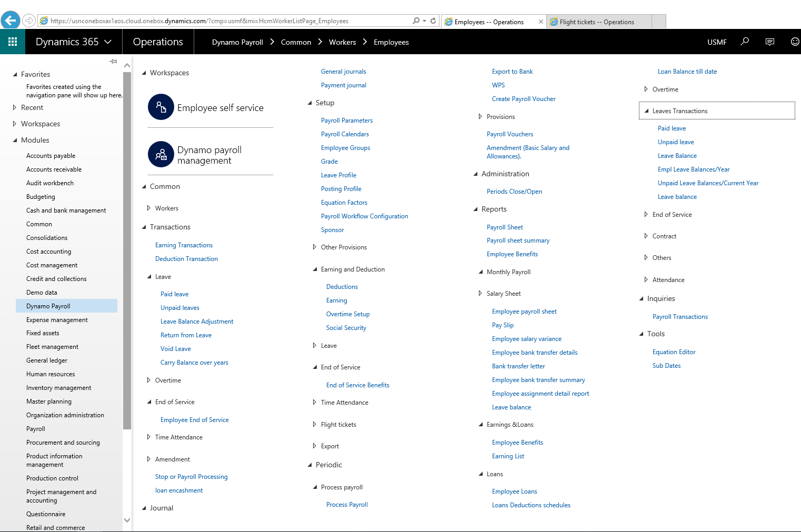
Task: Open the Social Security link
Action: [x=346, y=328]
